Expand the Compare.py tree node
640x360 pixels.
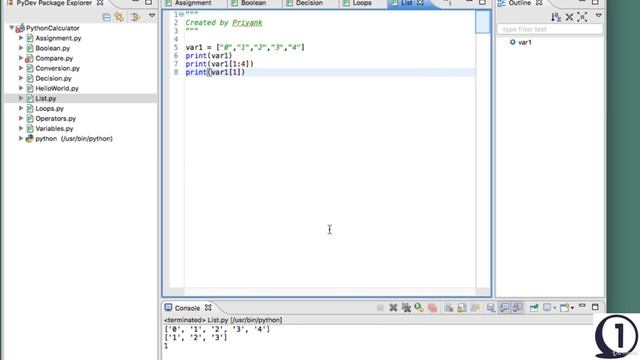coord(21,58)
